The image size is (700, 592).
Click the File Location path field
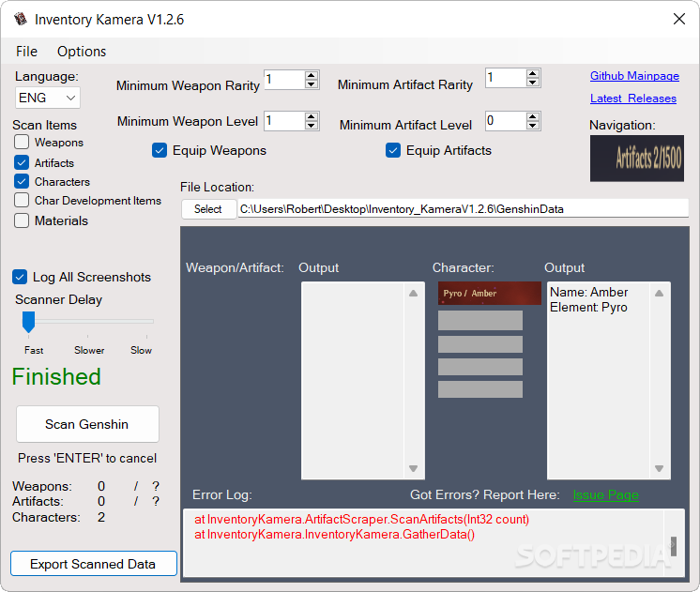coord(463,209)
